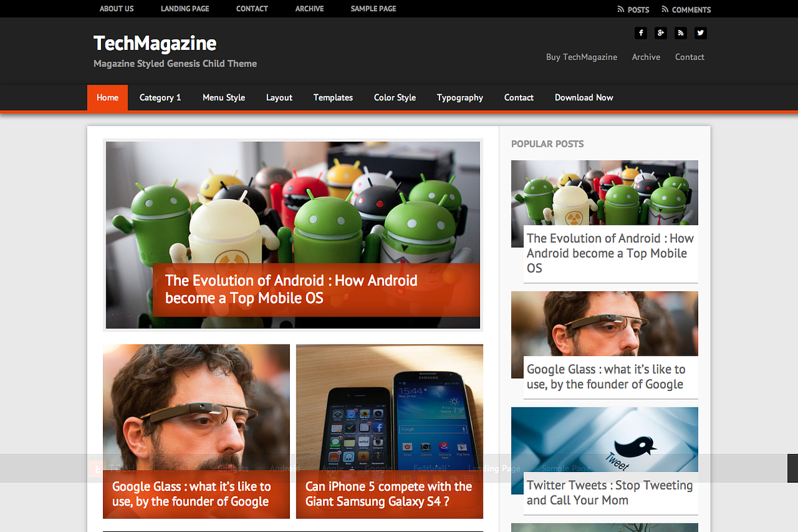798x532 pixels.
Task: Open the Templates navigation item
Action: click(x=333, y=98)
